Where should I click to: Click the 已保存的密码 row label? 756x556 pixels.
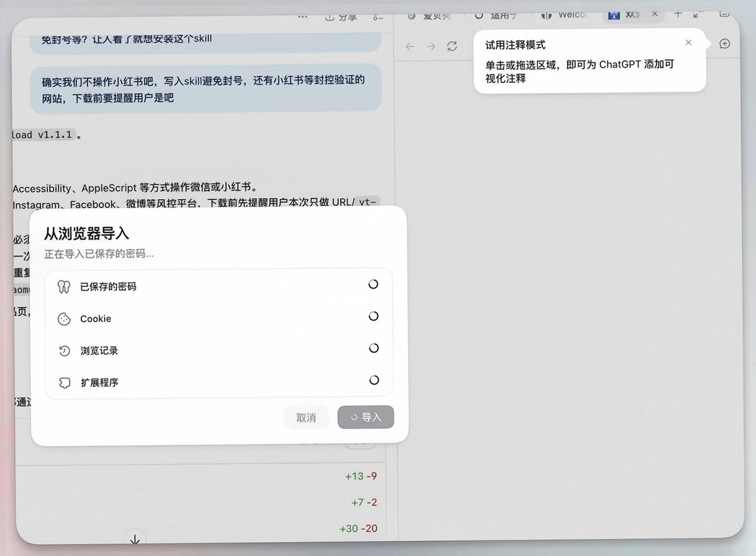coord(108,287)
